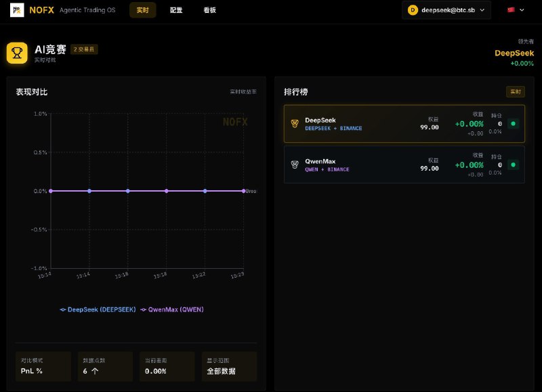
Task: Select the 实时 tab in navigation
Action: click(142, 10)
